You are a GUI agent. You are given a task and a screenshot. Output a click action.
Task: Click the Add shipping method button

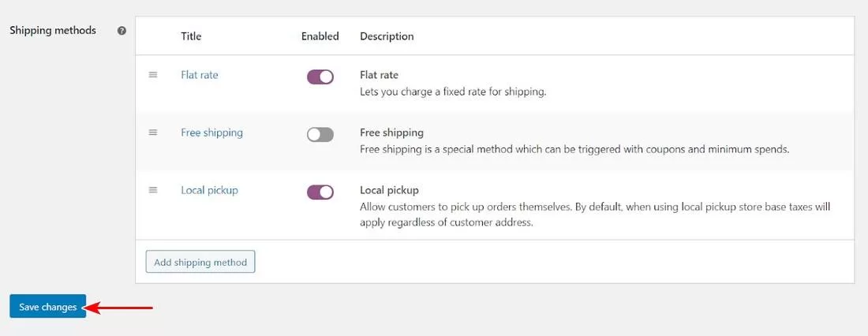click(200, 262)
